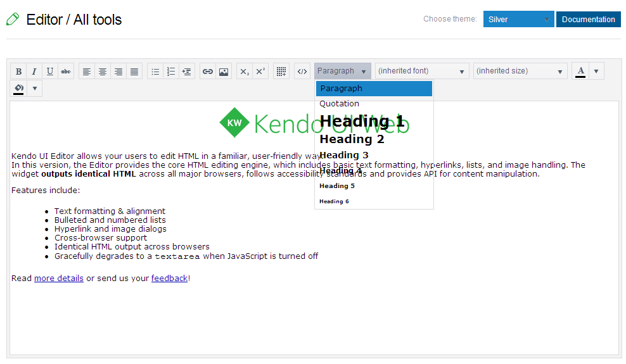Open the create table tool
The width and height of the screenshot is (626, 364).
coord(281,72)
